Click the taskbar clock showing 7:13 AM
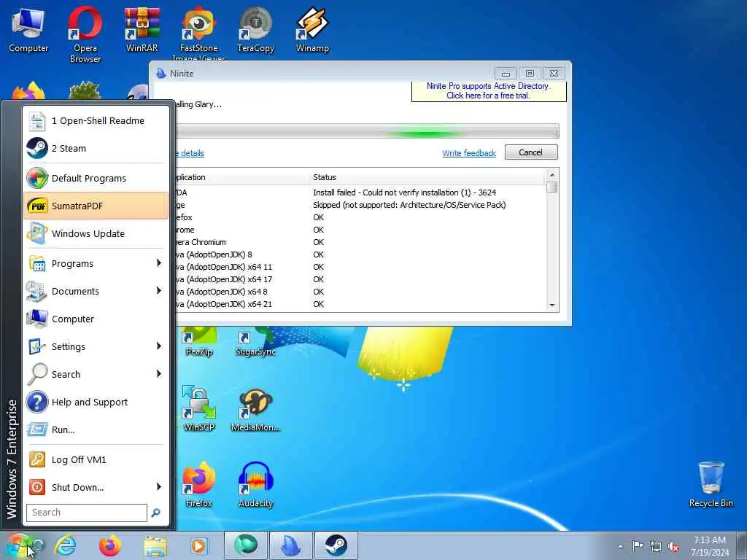The height and width of the screenshot is (560, 747). tap(710, 546)
